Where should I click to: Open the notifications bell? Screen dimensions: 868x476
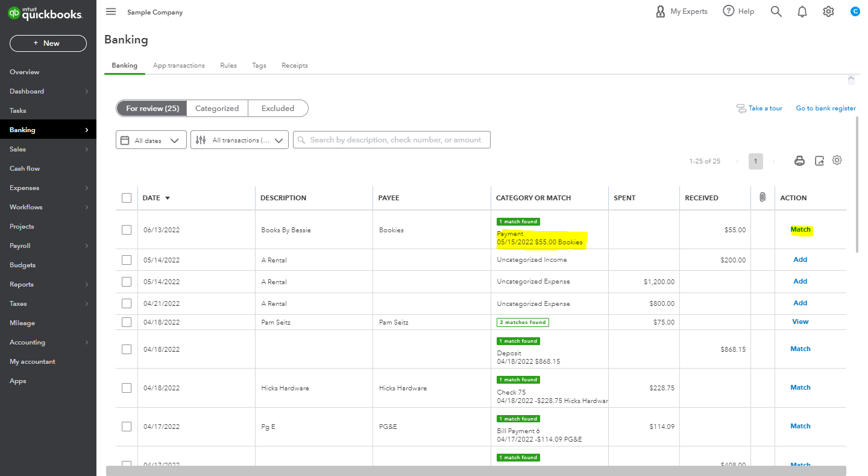[x=802, y=11]
